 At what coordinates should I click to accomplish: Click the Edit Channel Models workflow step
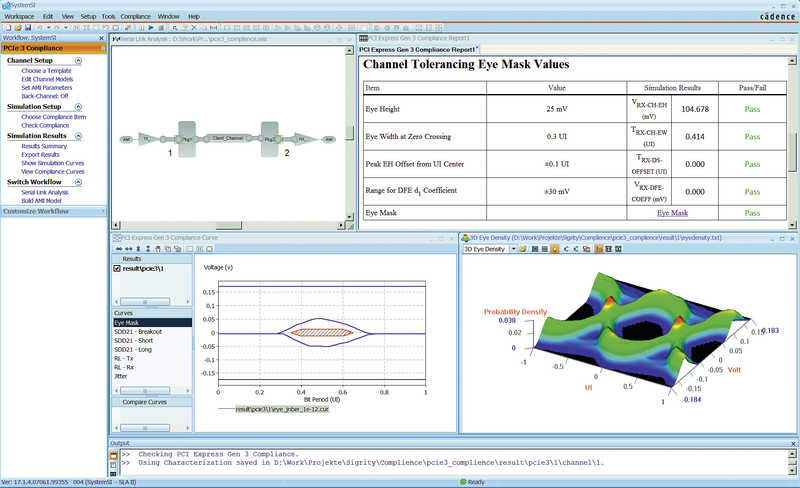pos(47,80)
